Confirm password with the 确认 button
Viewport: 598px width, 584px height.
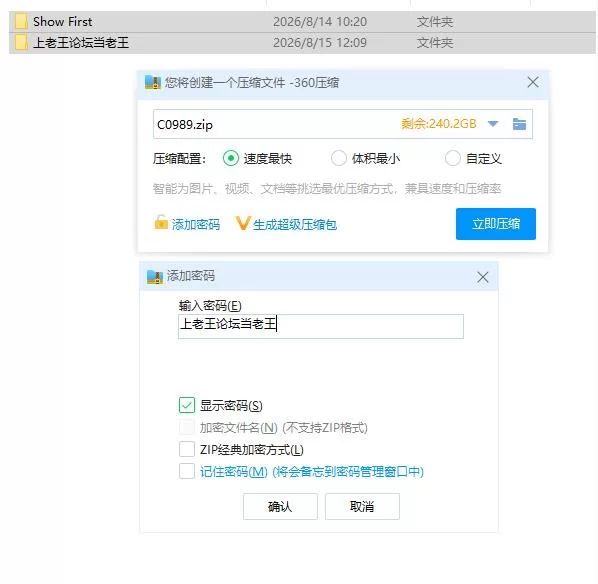[x=280, y=507]
